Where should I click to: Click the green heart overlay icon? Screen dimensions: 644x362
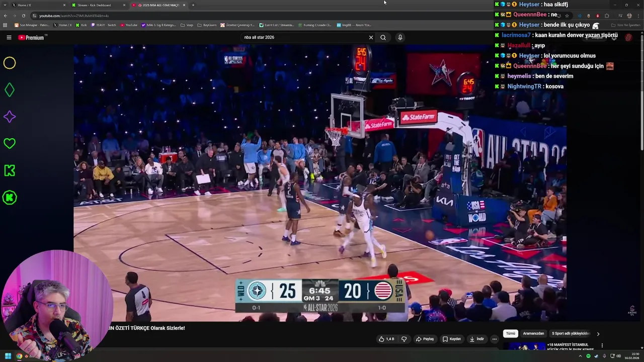click(x=10, y=143)
